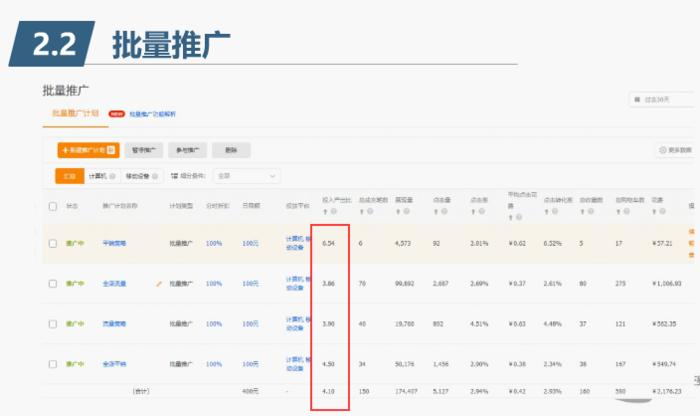This screenshot has width=700, height=416.
Task: Click the 参与推广 button
Action: pyautogui.click(x=188, y=150)
